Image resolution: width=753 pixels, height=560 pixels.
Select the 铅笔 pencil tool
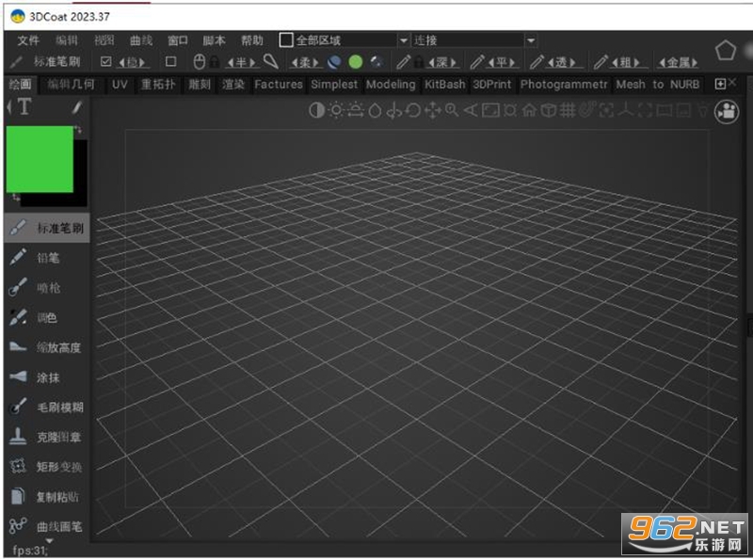pyautogui.click(x=46, y=258)
